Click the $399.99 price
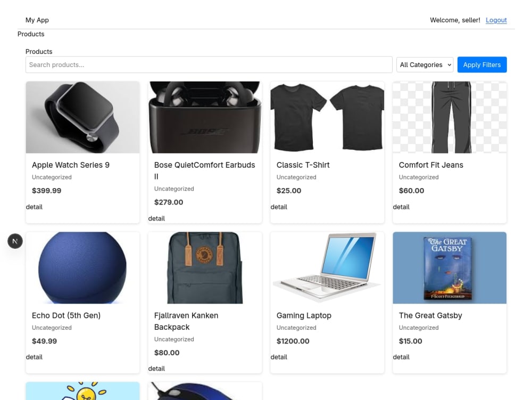Screen dimensions: 532x400 [x=46, y=191]
